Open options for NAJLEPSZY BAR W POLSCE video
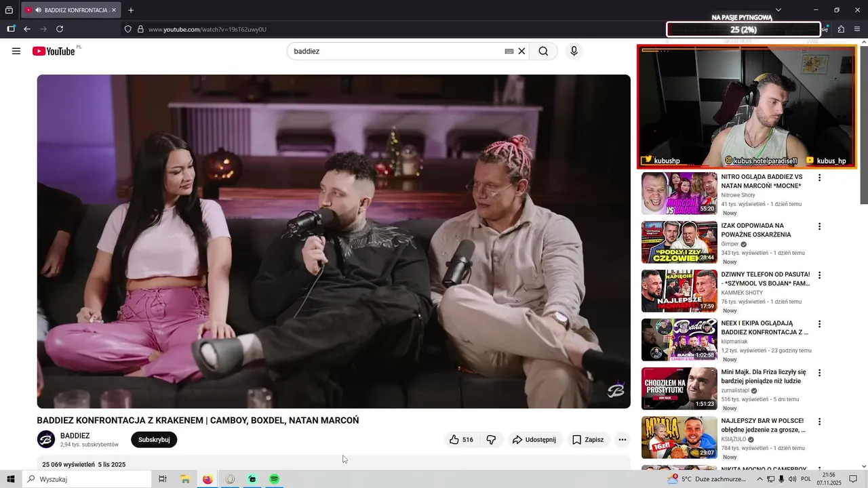The width and height of the screenshot is (868, 488). tap(819, 422)
